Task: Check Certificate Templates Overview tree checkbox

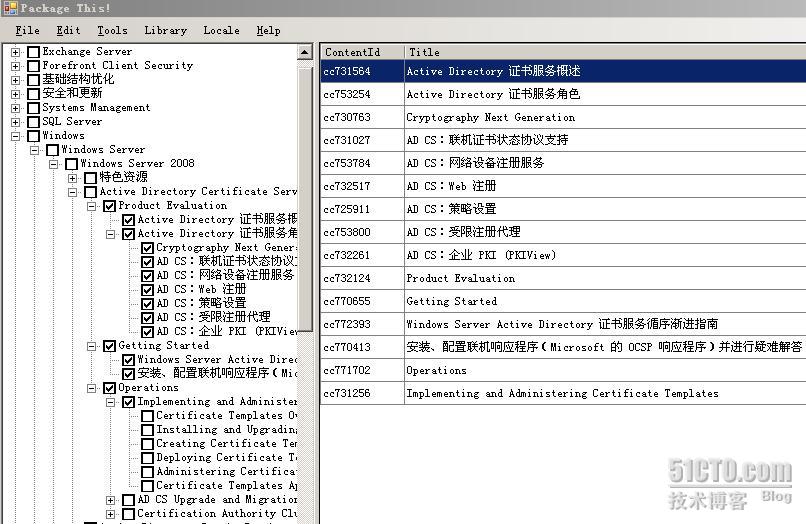Action: pyautogui.click(x=148, y=416)
